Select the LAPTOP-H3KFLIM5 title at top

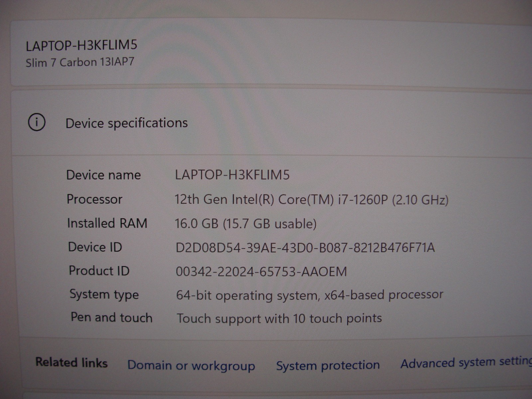[x=81, y=45]
